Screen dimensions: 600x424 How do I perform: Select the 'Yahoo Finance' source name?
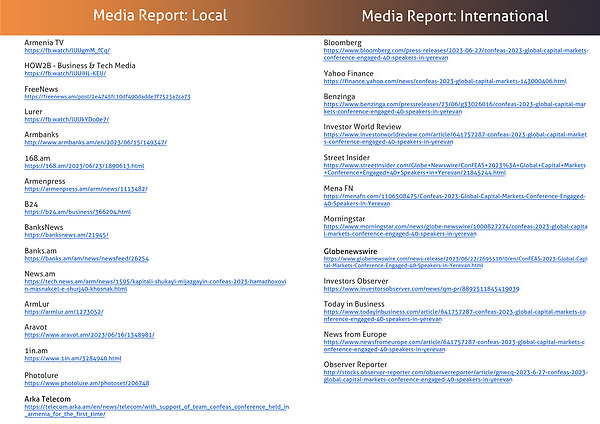[348, 73]
